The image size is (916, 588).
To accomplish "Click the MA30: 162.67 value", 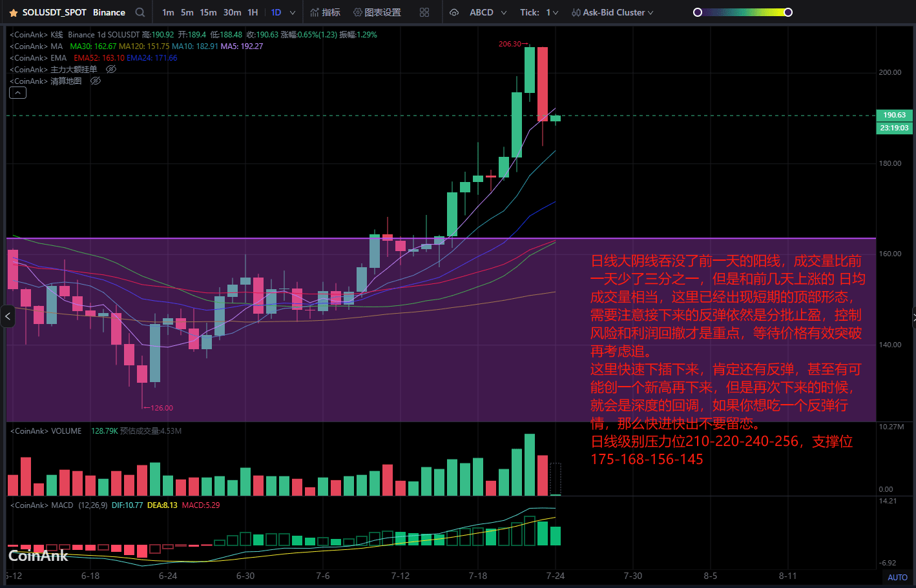I will pyautogui.click(x=93, y=46).
